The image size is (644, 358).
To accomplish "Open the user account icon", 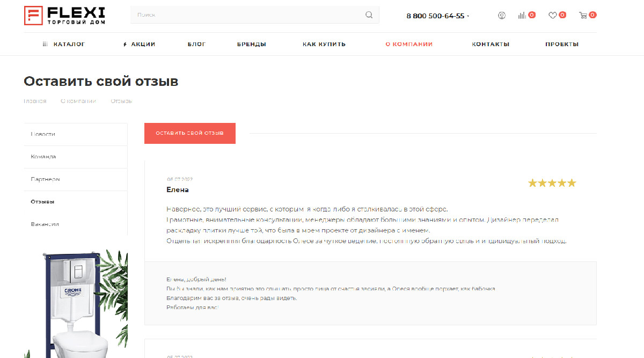I will 502,16.
